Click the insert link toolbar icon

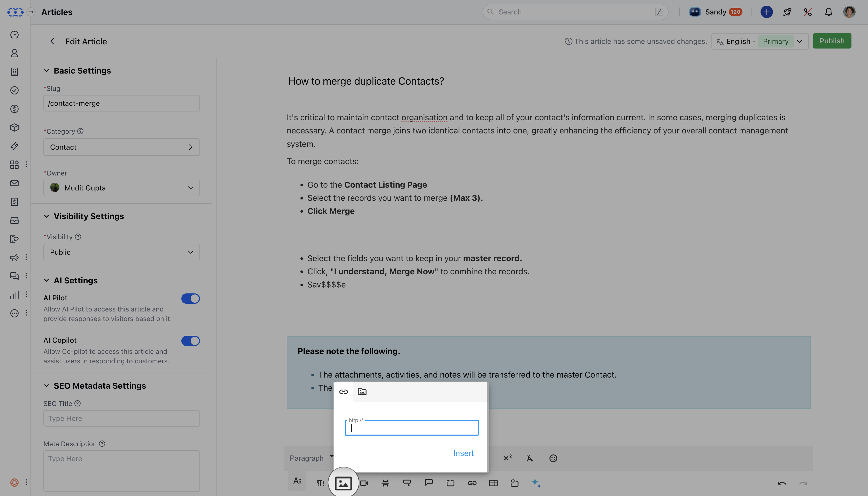472,483
